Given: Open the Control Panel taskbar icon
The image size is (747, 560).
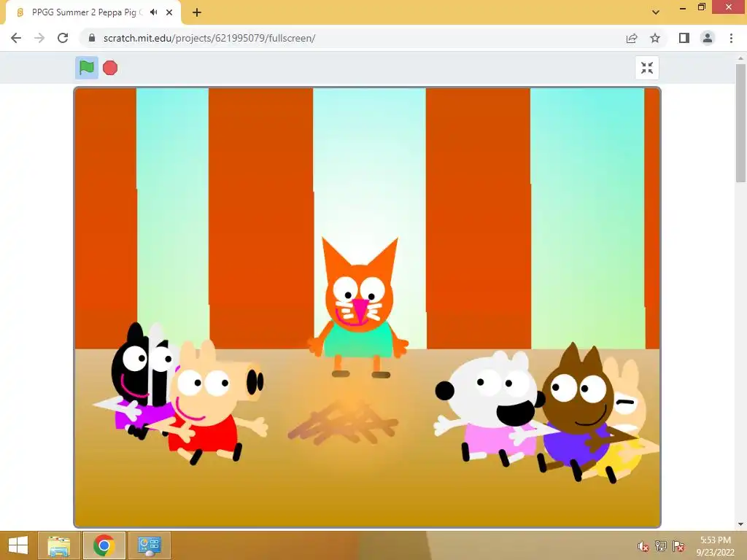Looking at the screenshot, I should 150,545.
